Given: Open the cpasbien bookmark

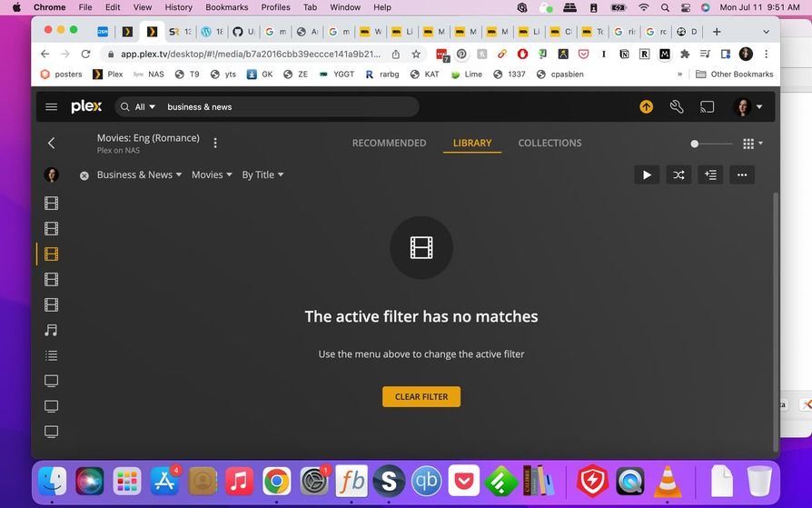Looking at the screenshot, I should point(559,75).
